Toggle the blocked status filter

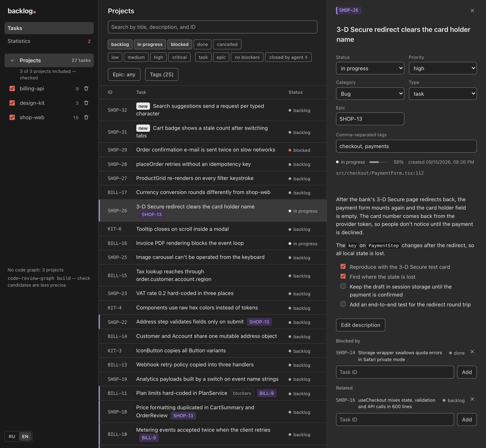[180, 44]
